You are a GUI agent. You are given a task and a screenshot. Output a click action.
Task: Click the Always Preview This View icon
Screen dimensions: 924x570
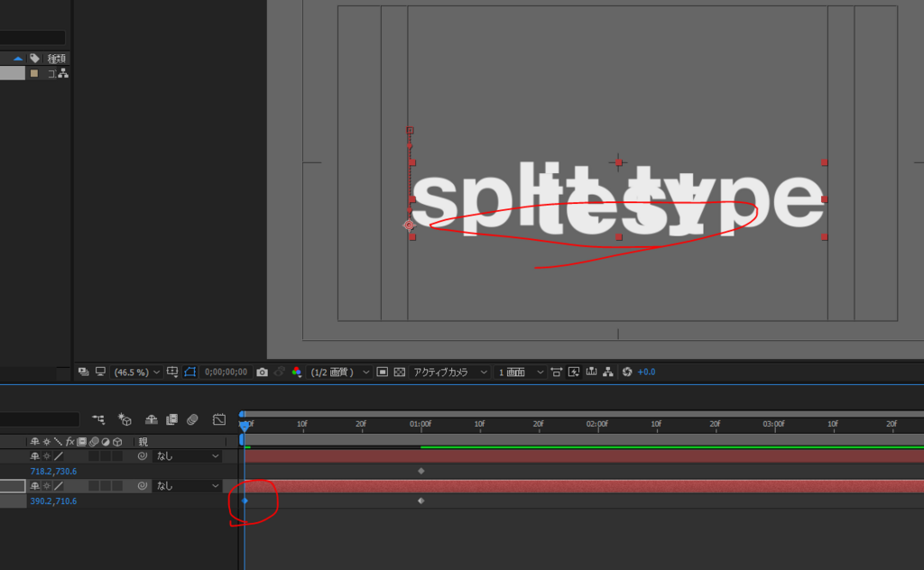(83, 372)
